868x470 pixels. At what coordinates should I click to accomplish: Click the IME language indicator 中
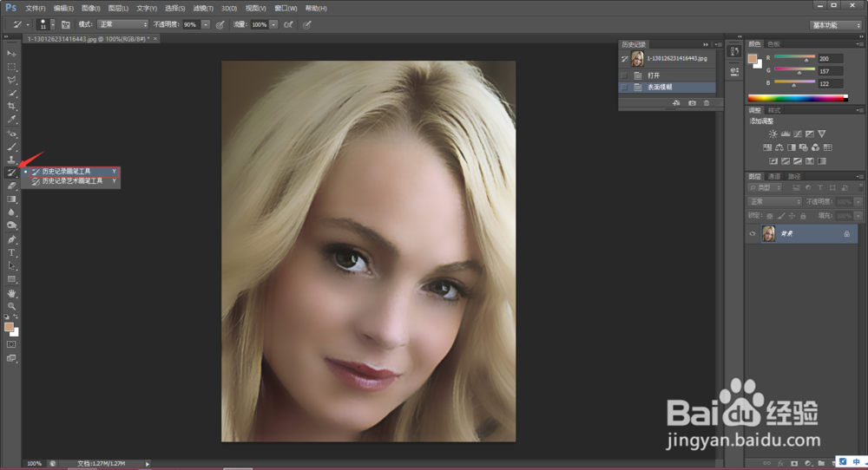(857, 461)
